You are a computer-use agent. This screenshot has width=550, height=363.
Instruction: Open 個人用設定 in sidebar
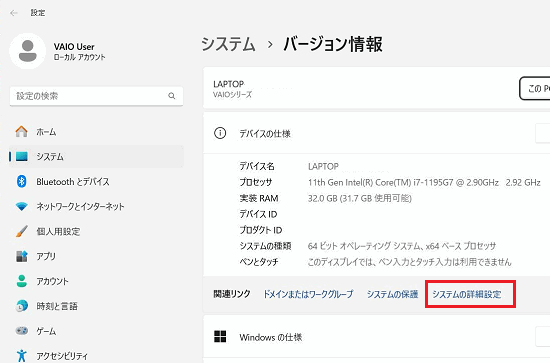(96, 231)
